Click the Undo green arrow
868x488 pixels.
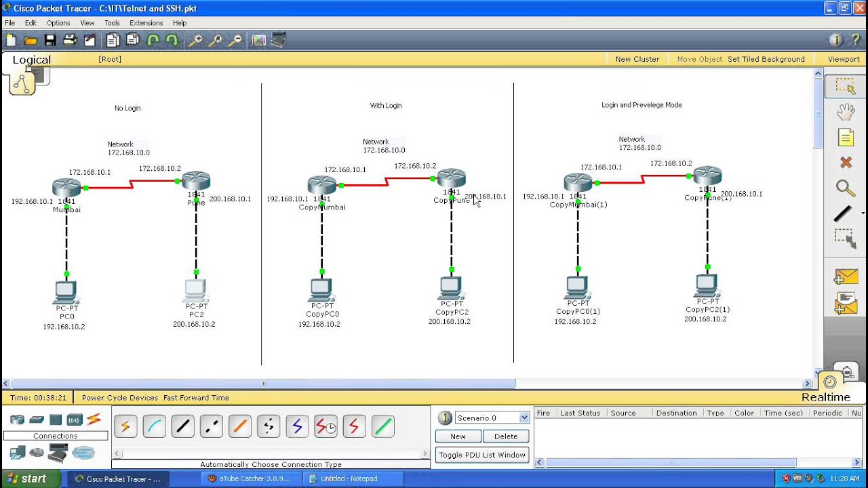[x=153, y=41]
